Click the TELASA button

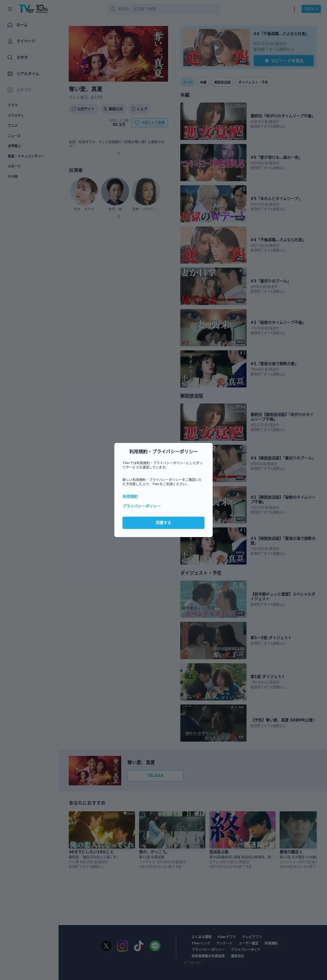click(x=155, y=775)
